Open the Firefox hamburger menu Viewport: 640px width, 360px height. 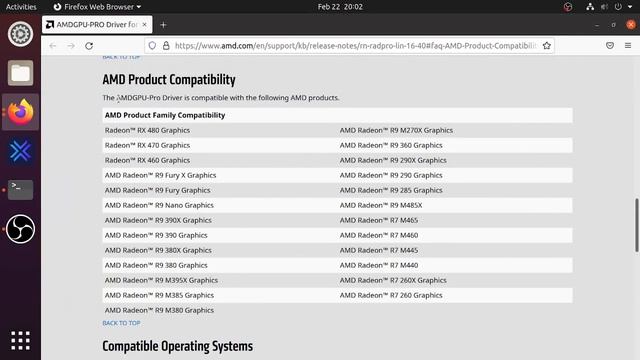coord(628,46)
